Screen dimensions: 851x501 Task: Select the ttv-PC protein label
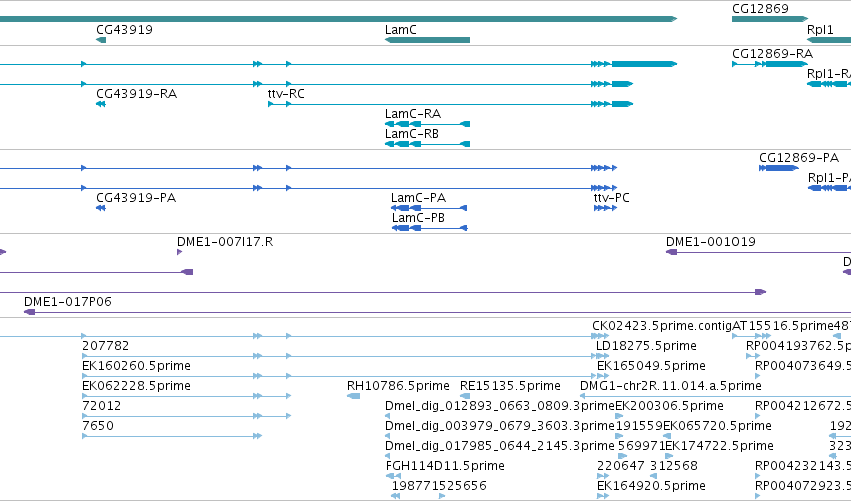[612, 198]
